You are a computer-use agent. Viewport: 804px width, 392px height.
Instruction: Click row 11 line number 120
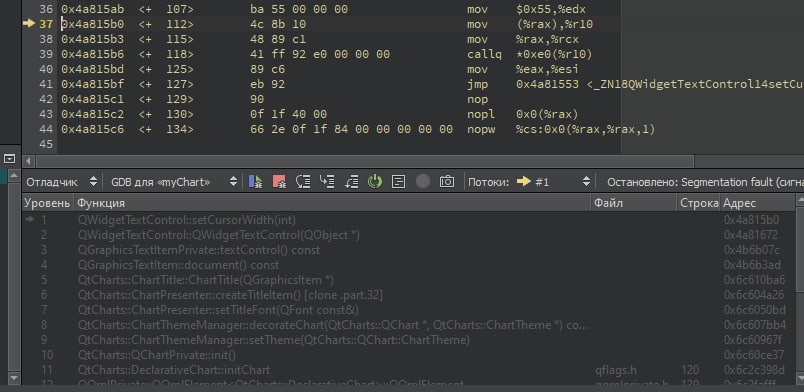click(x=690, y=370)
